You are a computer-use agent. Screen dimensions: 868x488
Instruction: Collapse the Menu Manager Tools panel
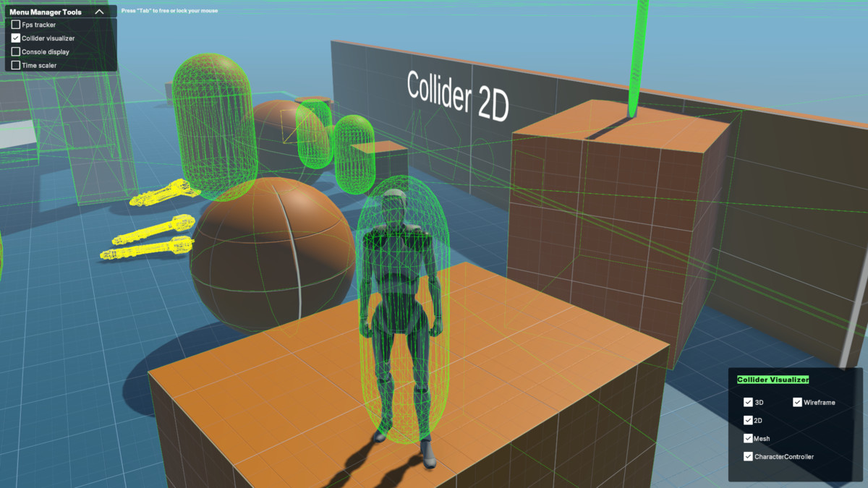(100, 12)
